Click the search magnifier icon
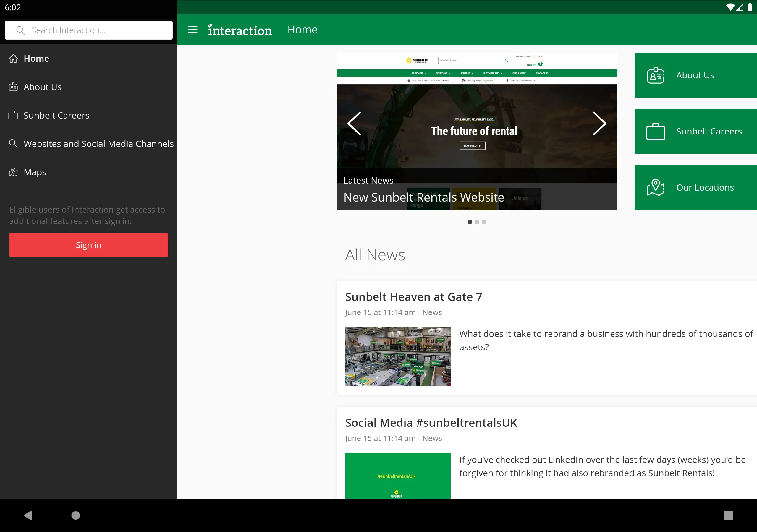The image size is (757, 532). pos(21,30)
